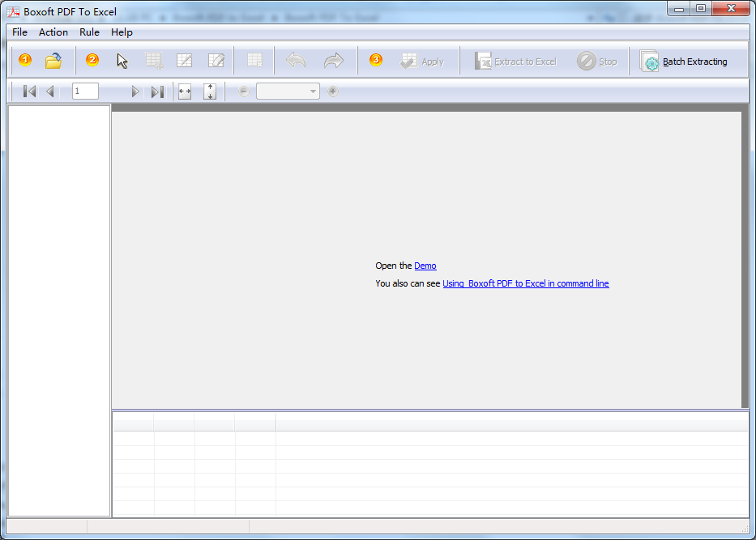The image size is (756, 540).
Task: Open the Demo link
Action: click(425, 266)
